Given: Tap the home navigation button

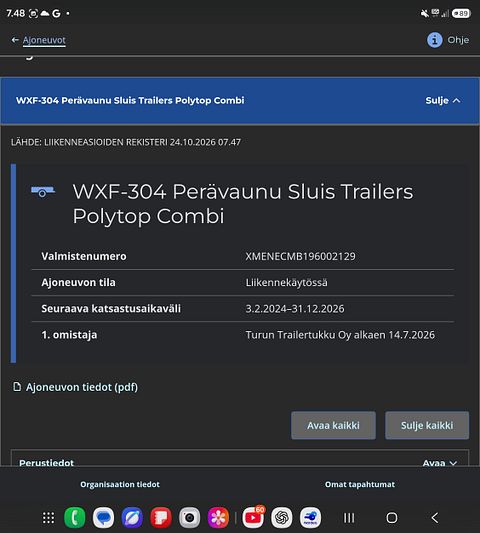Looking at the screenshot, I should click(392, 518).
